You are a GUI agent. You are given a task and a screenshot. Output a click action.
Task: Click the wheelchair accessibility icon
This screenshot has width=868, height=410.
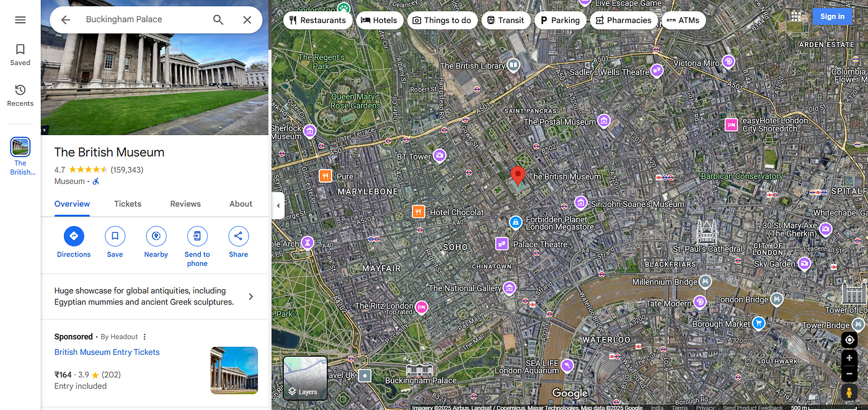pos(96,181)
